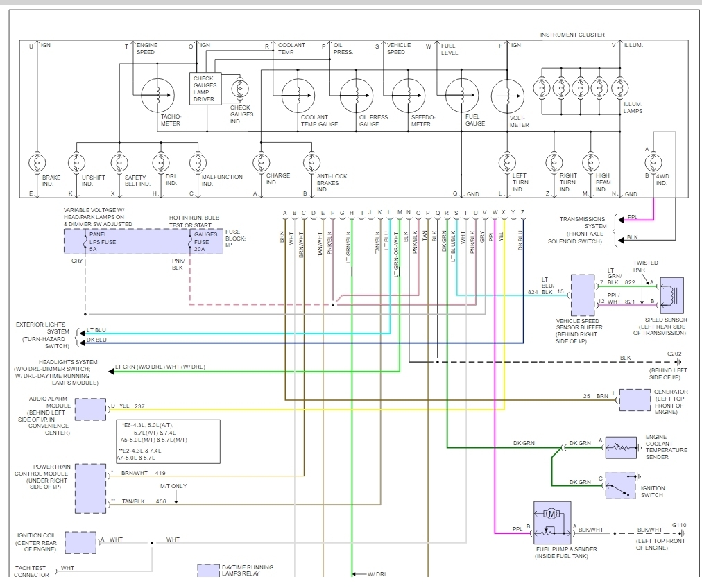Click the tachometer gauge symbol
The image size is (702, 588).
(159, 96)
